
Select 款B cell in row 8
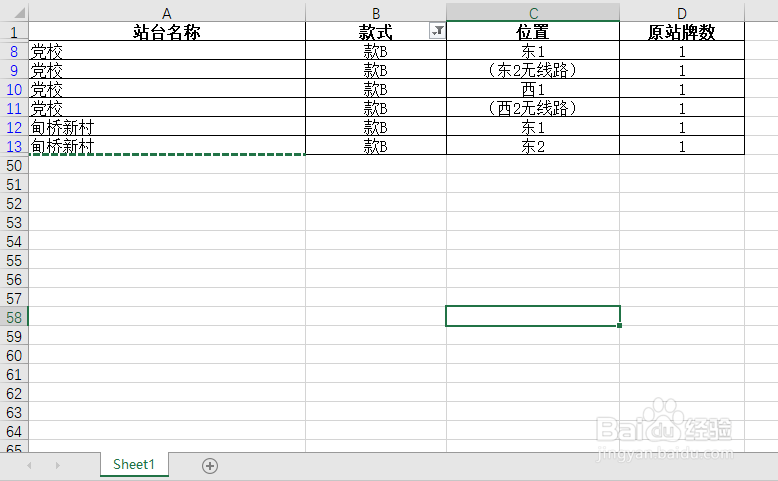coord(376,51)
